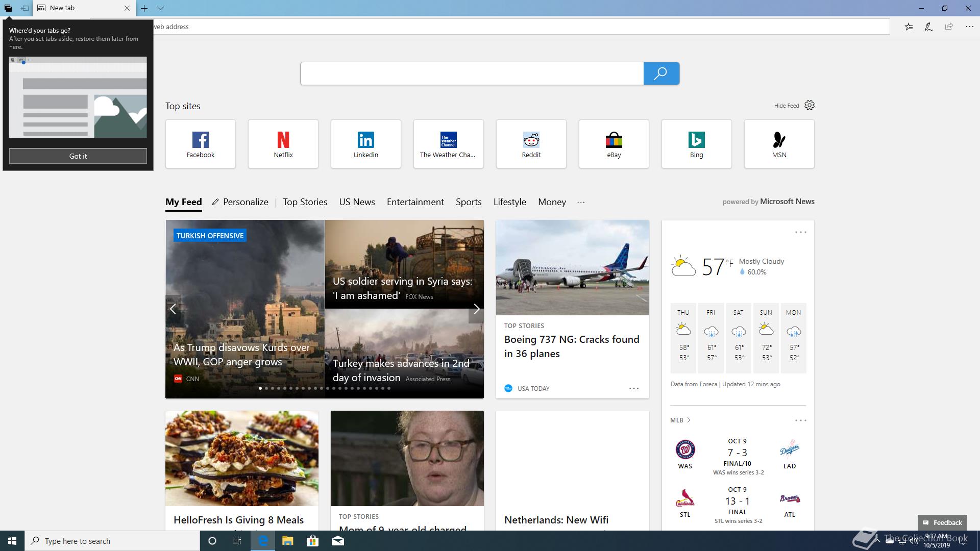Open the TURKISH OFFENSIVE topic label
This screenshot has width=980, height=551.
[210, 236]
